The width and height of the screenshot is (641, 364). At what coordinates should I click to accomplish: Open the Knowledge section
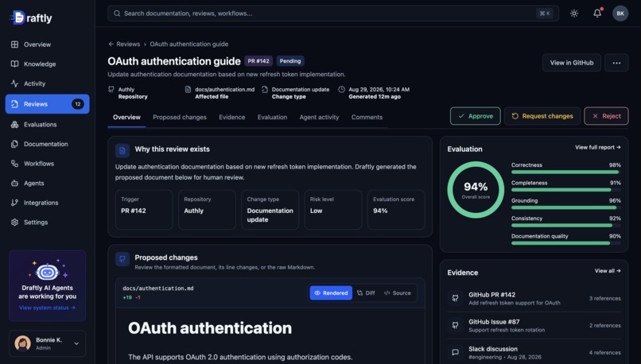pos(48,64)
